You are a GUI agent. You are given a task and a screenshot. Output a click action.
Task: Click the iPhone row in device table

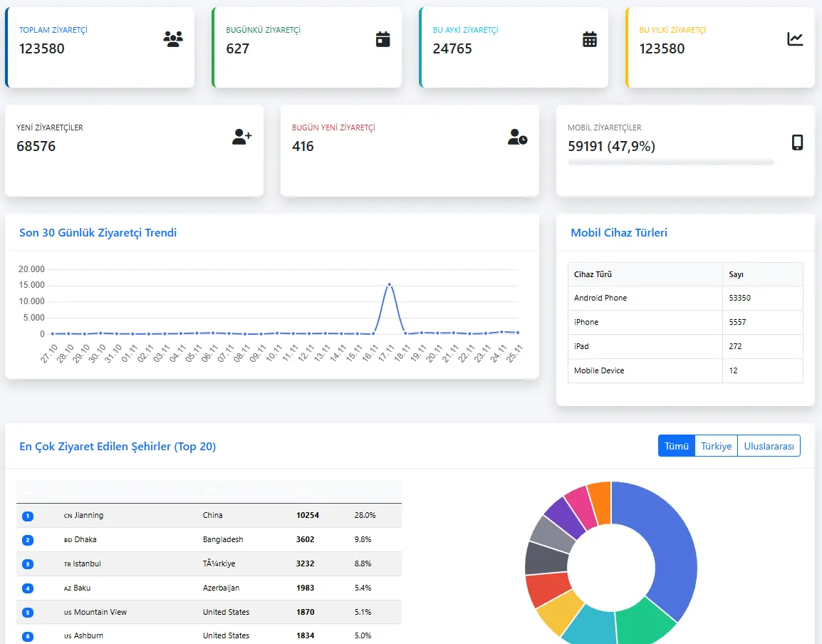[685, 322]
